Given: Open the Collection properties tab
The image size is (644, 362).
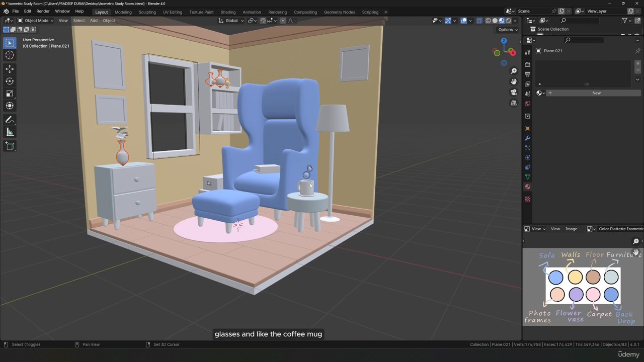Looking at the screenshot, I should pyautogui.click(x=527, y=116).
